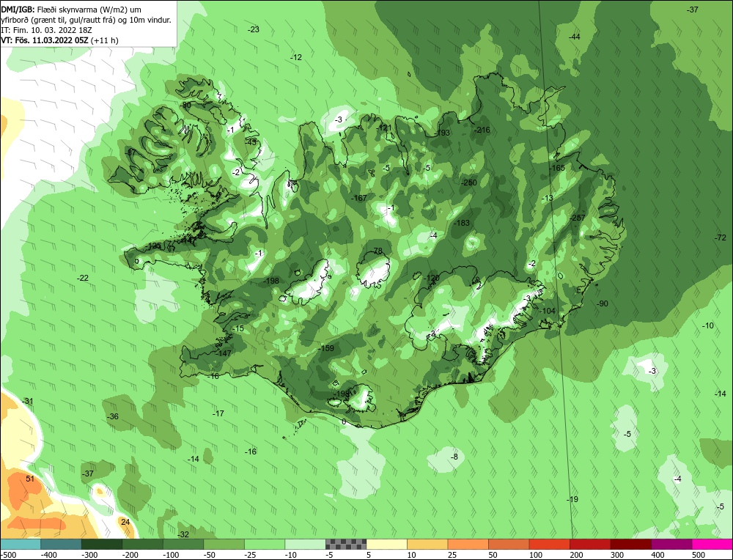The height and width of the screenshot is (560, 733).
Task: Click the '-19' map value
Action: coord(572,500)
